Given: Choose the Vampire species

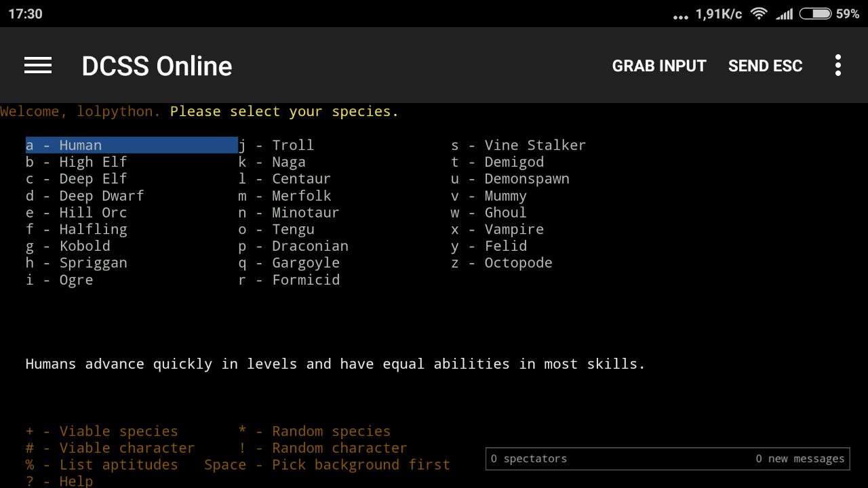Looking at the screenshot, I should coord(498,229).
